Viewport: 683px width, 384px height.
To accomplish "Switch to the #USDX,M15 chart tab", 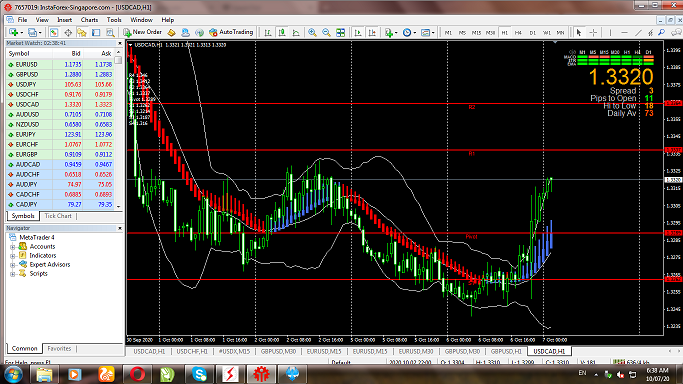I will tap(234, 351).
